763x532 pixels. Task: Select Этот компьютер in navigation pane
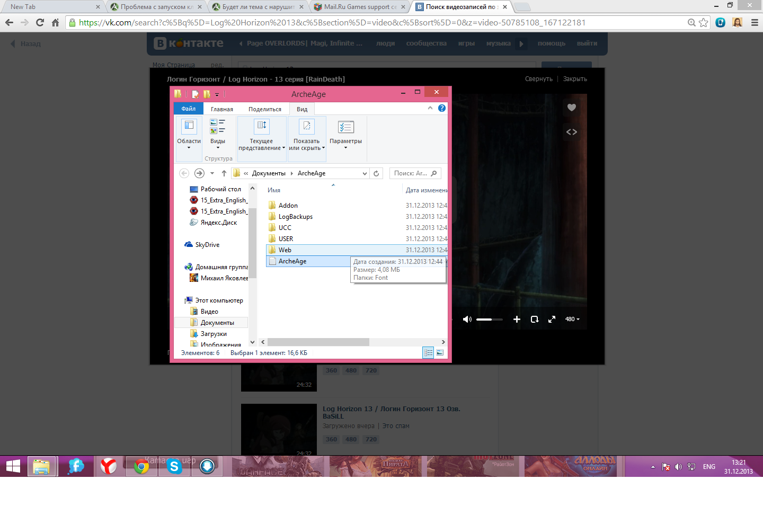point(214,300)
